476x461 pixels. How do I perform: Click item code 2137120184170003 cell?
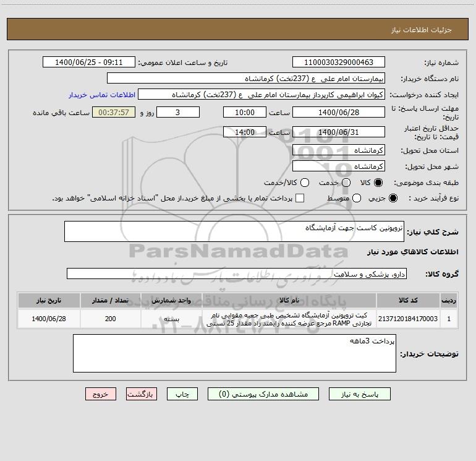click(408, 319)
